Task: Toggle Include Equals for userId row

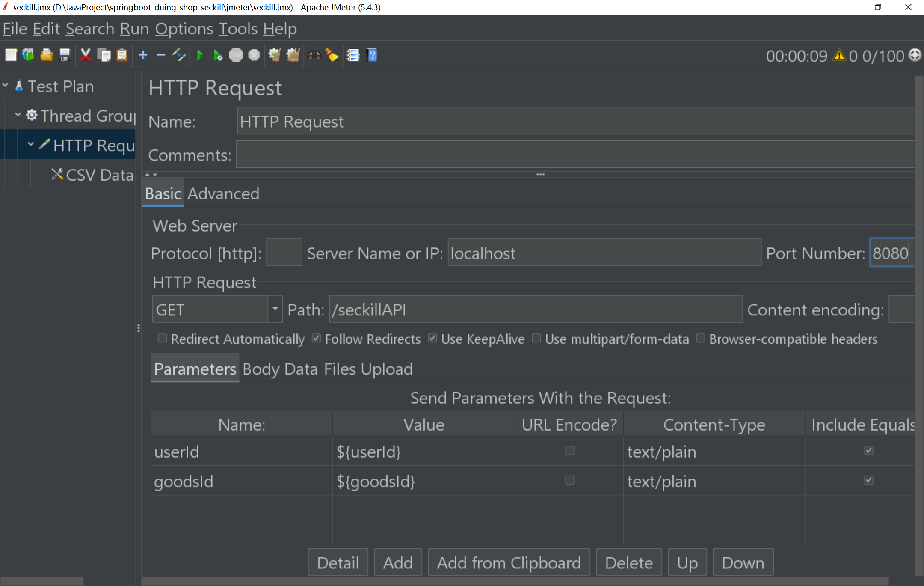Action: point(868,451)
